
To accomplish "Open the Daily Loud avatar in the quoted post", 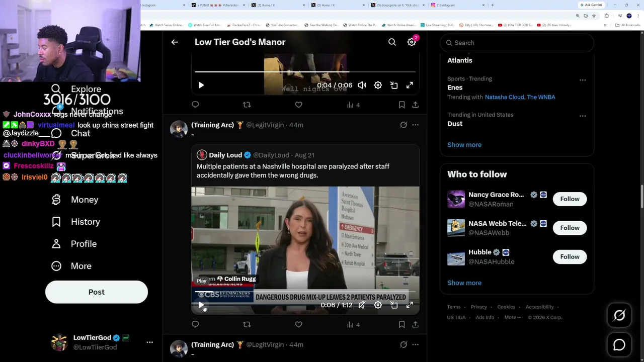I will click(202, 155).
